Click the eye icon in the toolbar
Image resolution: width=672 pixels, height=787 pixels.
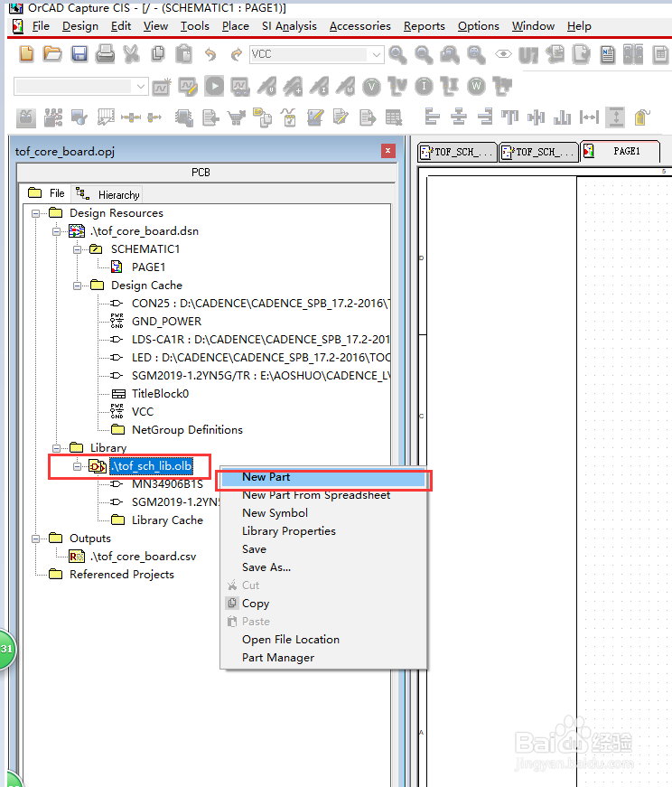pos(503,53)
